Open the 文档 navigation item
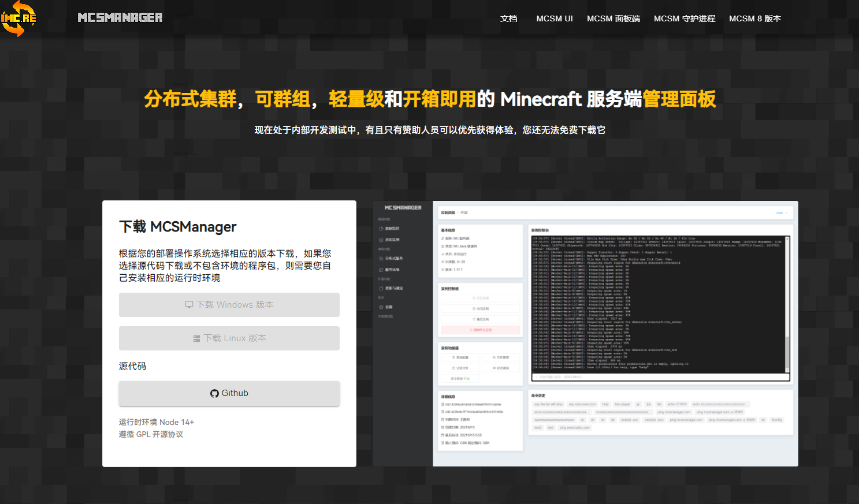The height and width of the screenshot is (504, 859). click(508, 18)
